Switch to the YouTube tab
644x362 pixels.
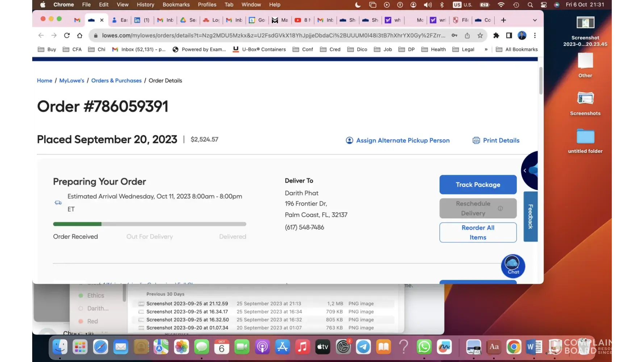(303, 20)
